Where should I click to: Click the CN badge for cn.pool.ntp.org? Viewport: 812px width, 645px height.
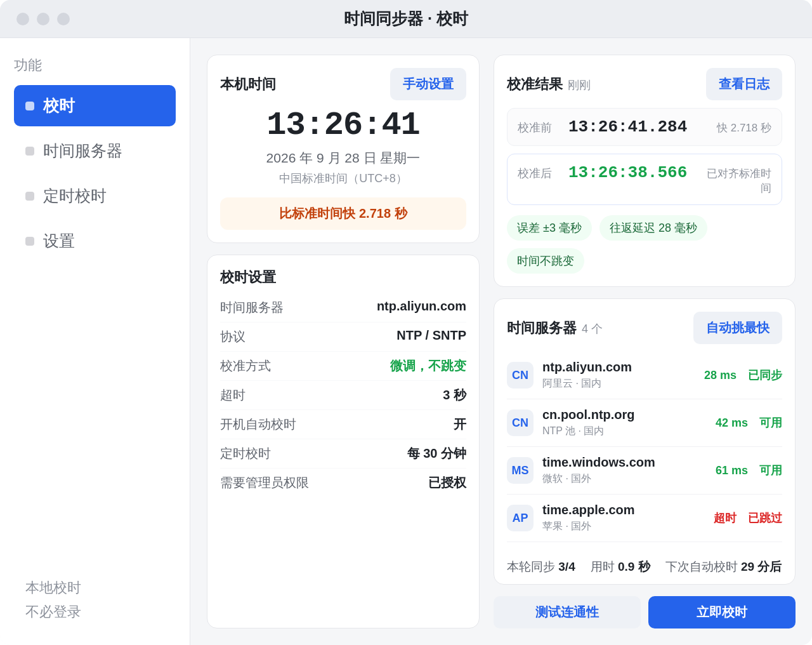(520, 423)
